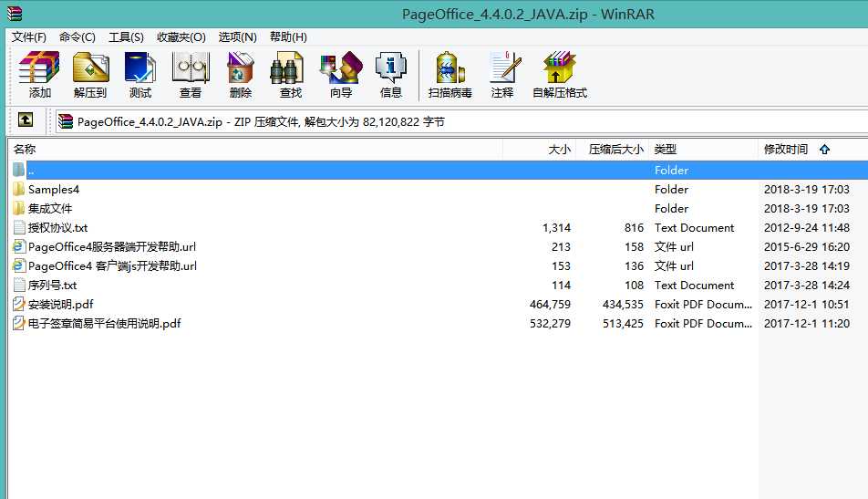Viewport: 868px width, 499px height.
Task: Click the archive path address field
Action: click(x=461, y=121)
